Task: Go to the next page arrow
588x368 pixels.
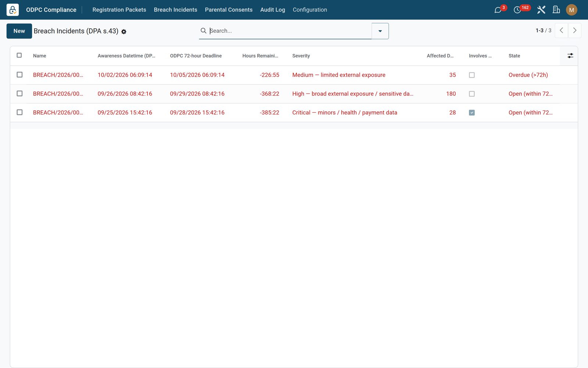Action: point(575,31)
